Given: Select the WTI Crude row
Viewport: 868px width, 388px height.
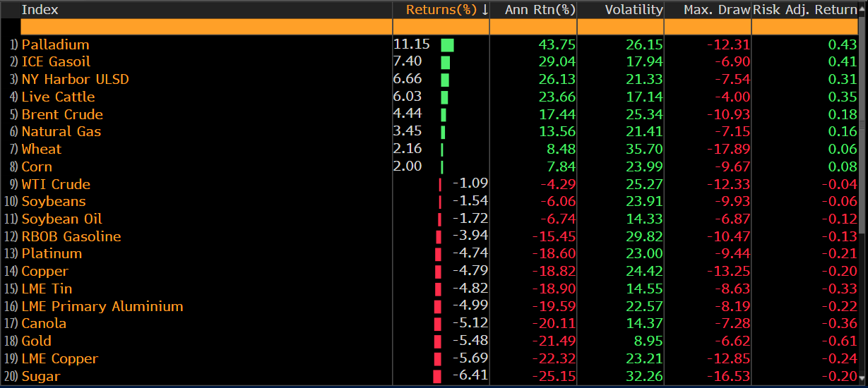Looking at the screenshot, I should [x=429, y=184].
